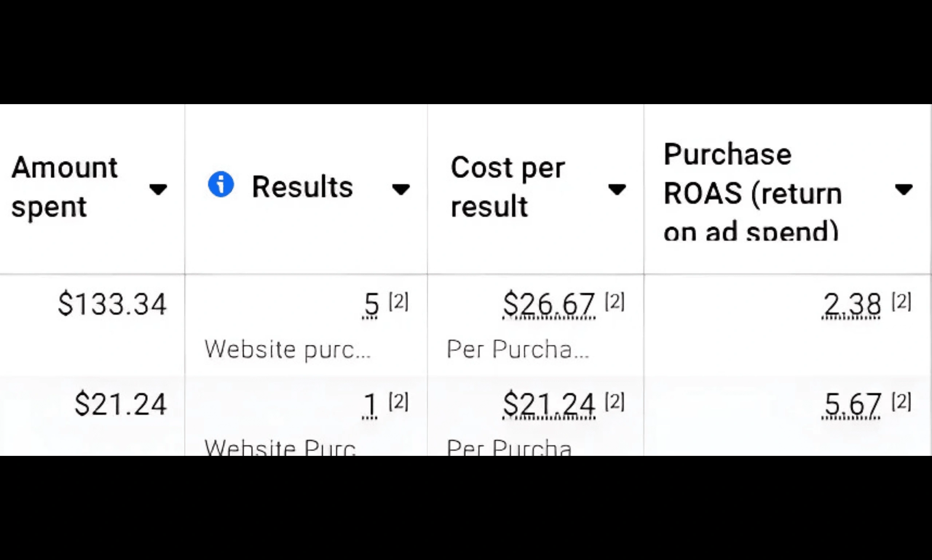Open the Cost per result dropdown arrow
932x560 pixels.
coord(617,189)
